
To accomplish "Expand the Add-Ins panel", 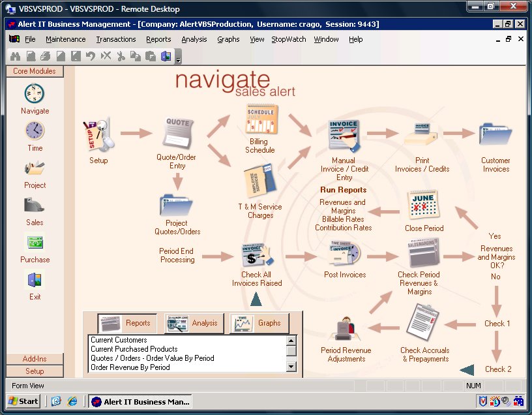I will (35, 359).
